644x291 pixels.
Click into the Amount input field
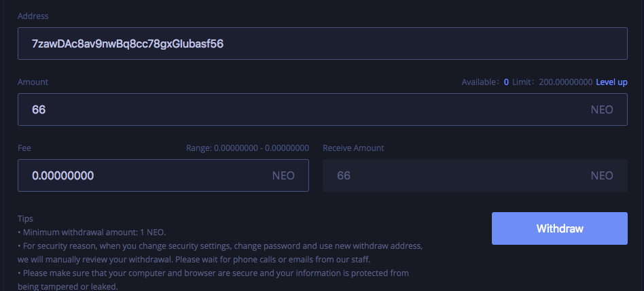[323, 109]
